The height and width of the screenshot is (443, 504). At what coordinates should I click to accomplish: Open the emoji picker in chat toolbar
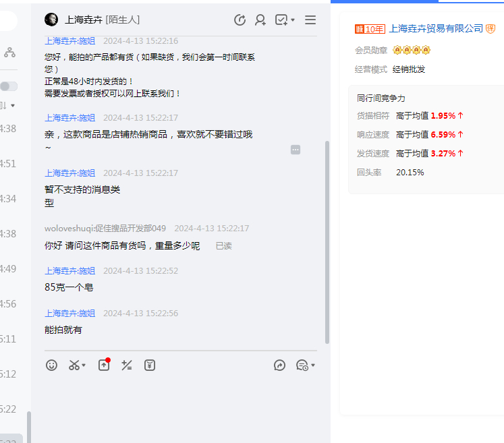[x=51, y=365]
